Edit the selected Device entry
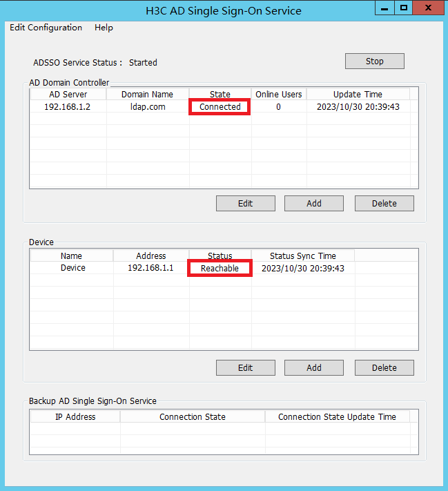 coord(246,367)
